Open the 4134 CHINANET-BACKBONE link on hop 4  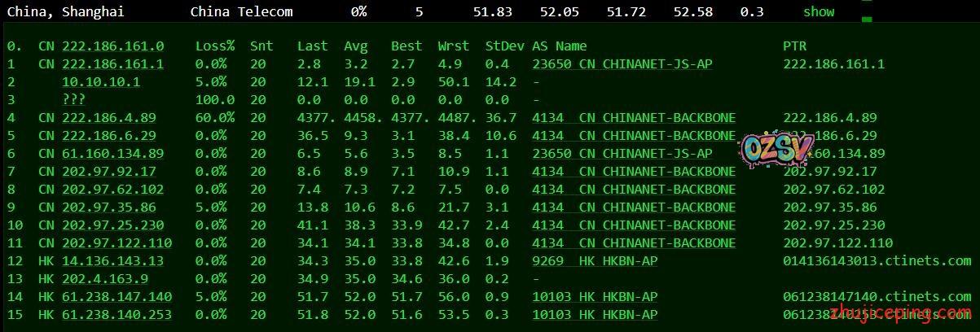click(x=633, y=118)
